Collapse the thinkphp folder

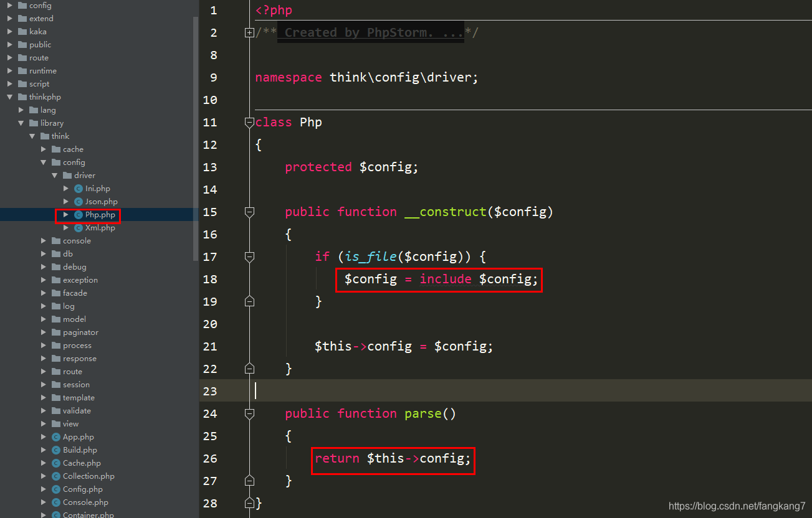[x=10, y=97]
